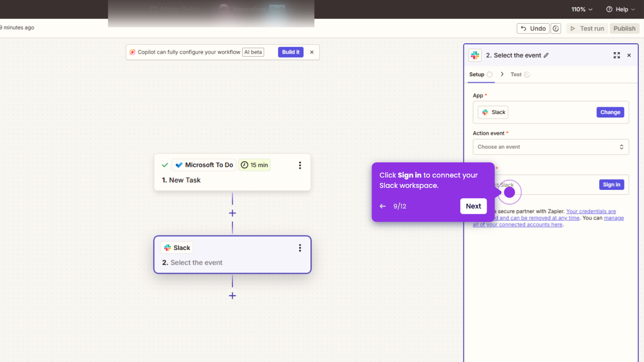This screenshot has height=362, width=644.
Task: Click chevron between Setup and Test
Action: coord(502,74)
